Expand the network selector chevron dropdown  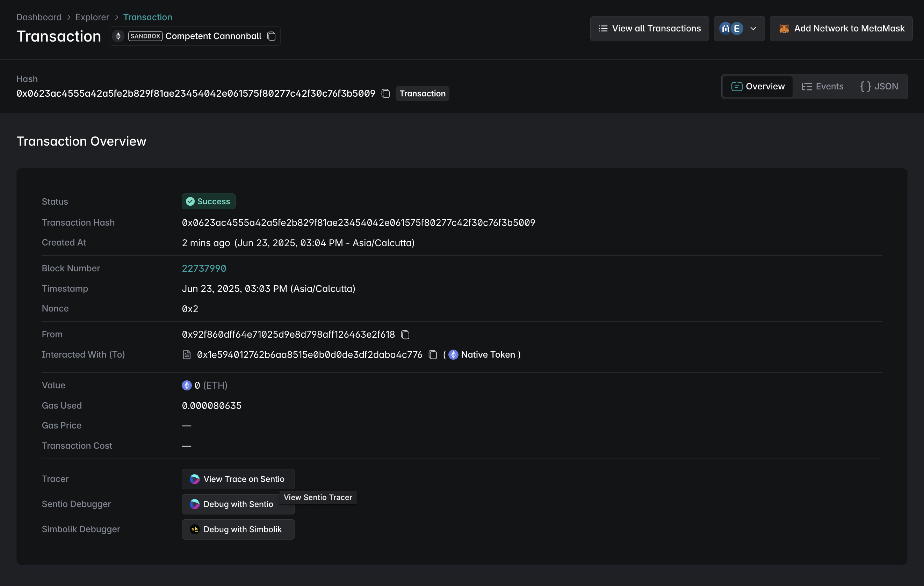[753, 29]
